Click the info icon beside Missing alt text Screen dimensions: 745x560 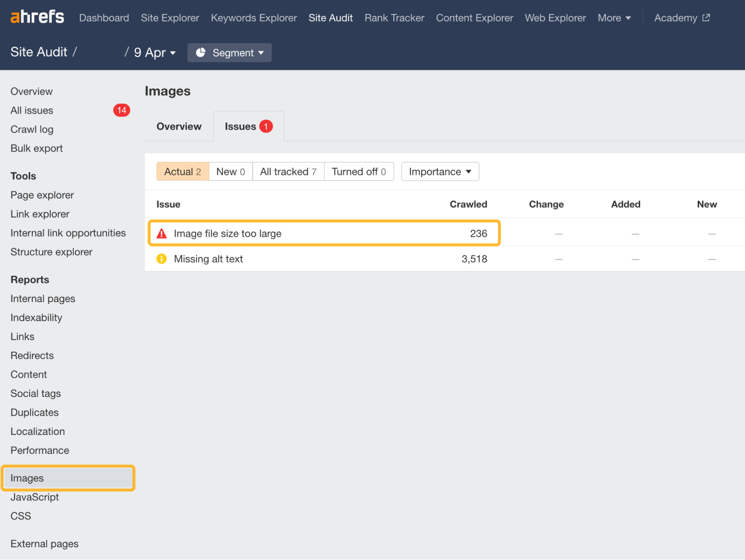pyautogui.click(x=161, y=259)
